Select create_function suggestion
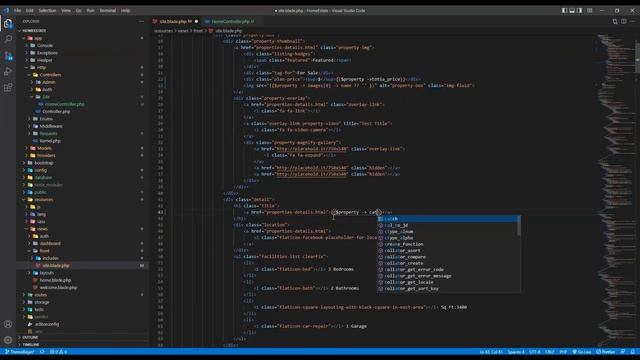The height and width of the screenshot is (360, 640). tap(448, 244)
